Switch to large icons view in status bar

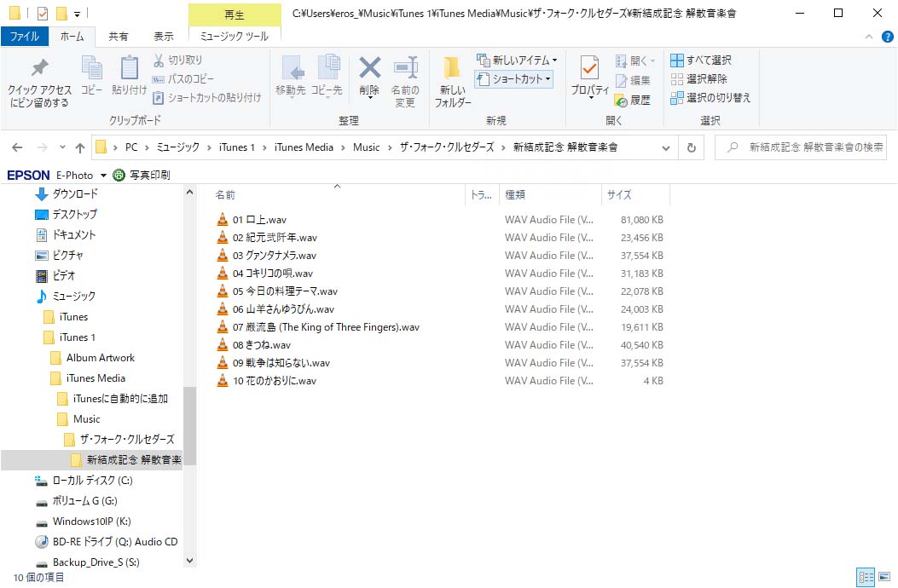coord(884,577)
